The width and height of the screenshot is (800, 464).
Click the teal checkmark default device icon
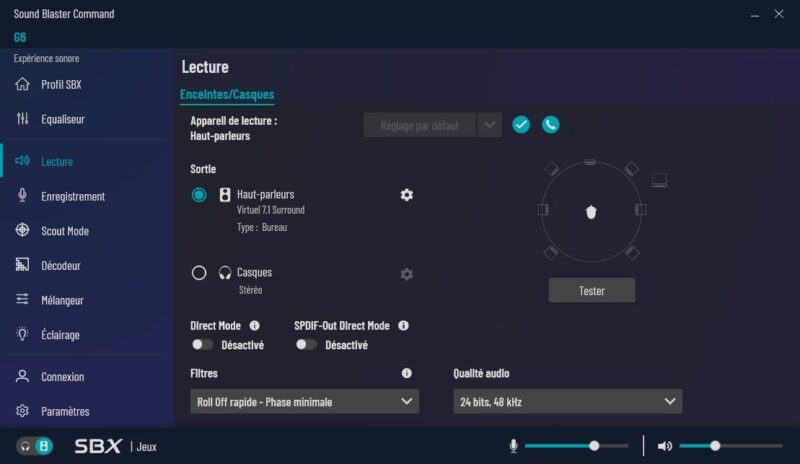(x=521, y=125)
